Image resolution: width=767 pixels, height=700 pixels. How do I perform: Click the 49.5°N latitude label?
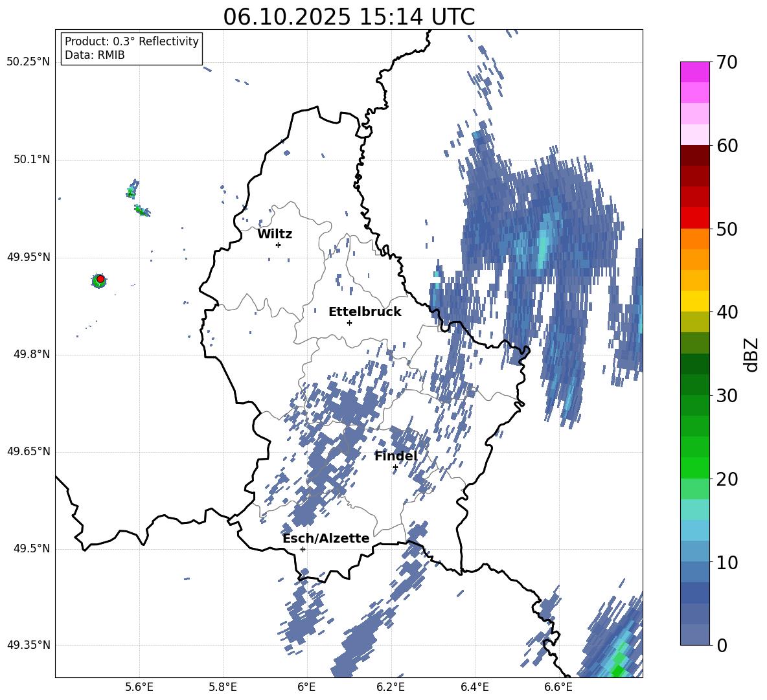coord(31,548)
